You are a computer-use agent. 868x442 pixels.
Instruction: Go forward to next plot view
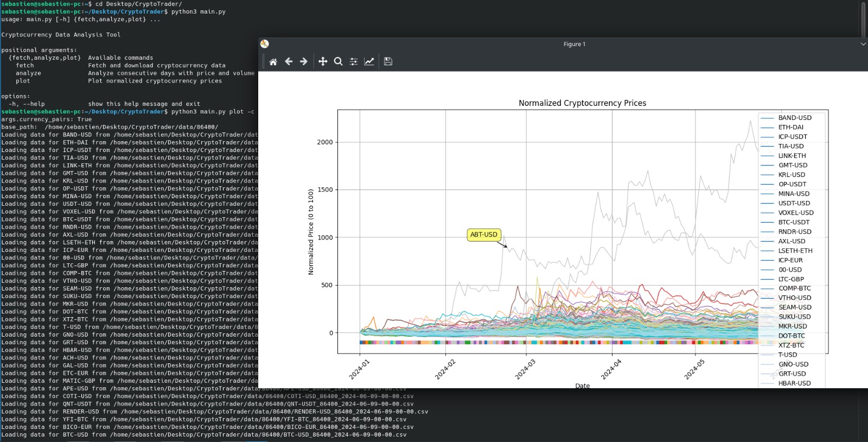tap(304, 61)
